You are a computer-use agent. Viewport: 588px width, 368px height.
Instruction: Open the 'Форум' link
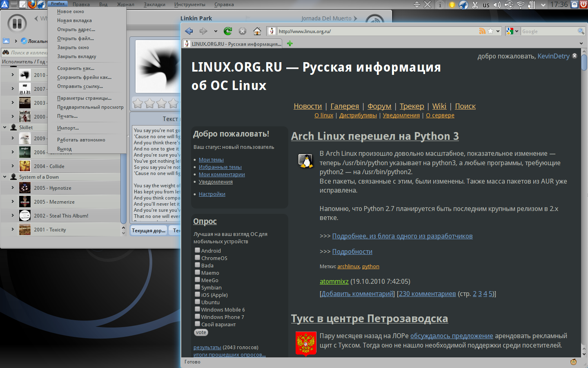(379, 106)
